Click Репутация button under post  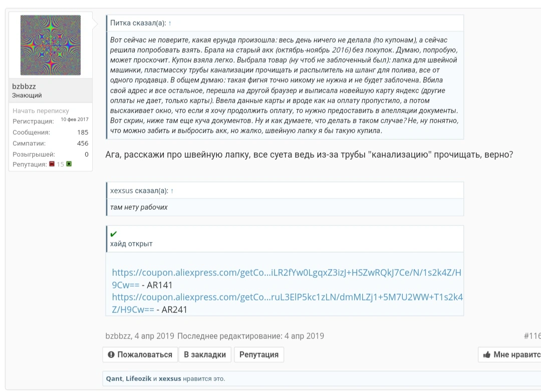pyautogui.click(x=259, y=354)
